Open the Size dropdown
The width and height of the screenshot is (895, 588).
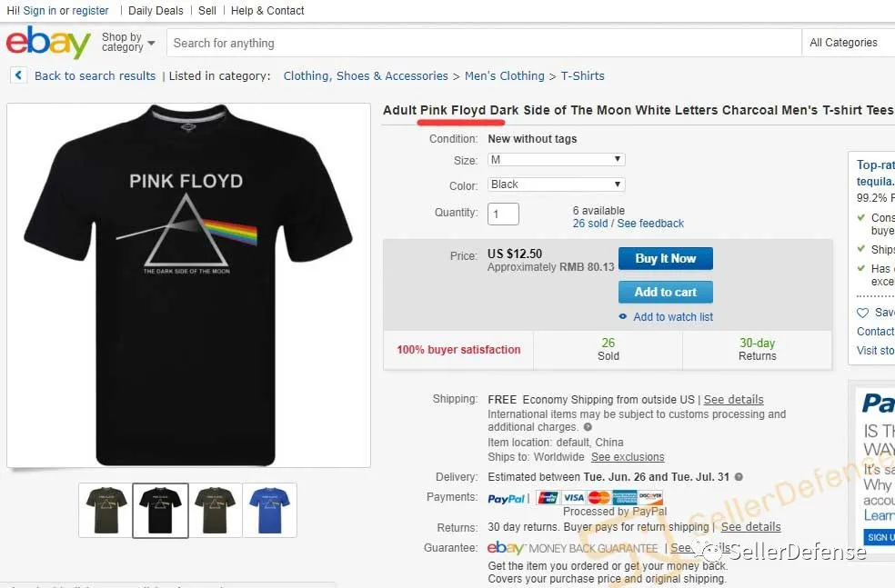556,160
